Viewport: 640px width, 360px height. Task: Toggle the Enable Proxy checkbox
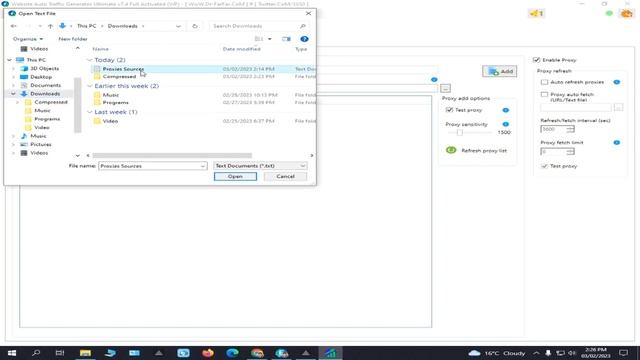click(x=536, y=60)
